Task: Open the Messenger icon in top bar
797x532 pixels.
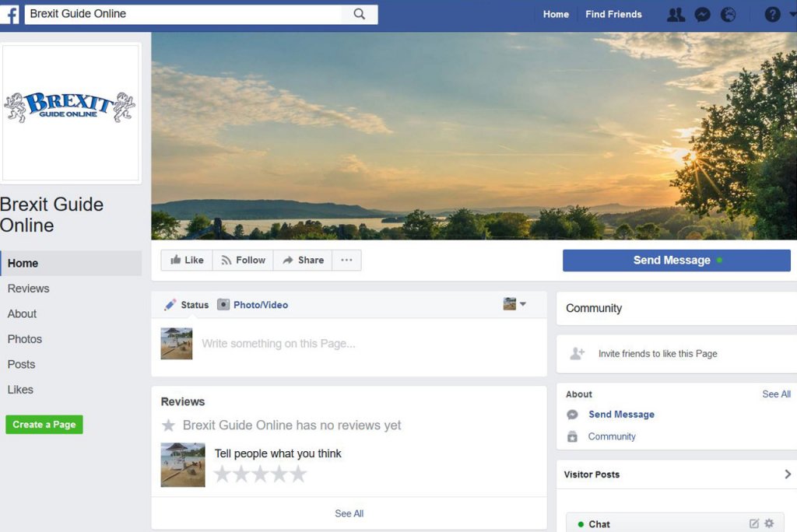Action: [x=703, y=14]
